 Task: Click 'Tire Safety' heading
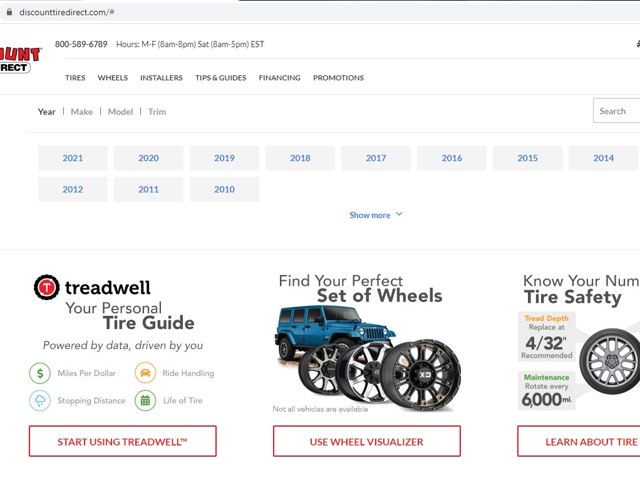coord(573,297)
